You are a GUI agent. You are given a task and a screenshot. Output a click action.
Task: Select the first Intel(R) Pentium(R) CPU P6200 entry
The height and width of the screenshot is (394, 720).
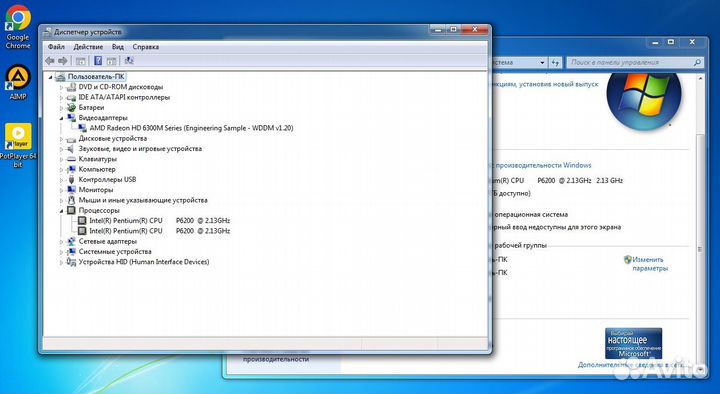click(159, 220)
